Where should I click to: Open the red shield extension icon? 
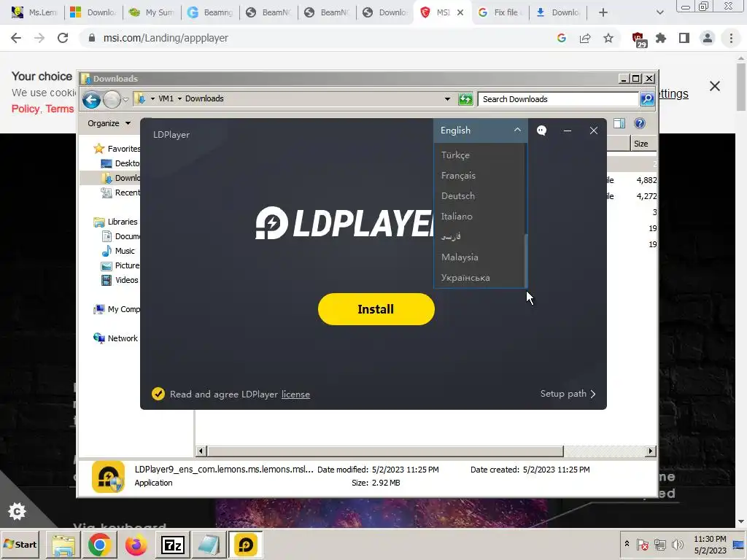tap(638, 39)
